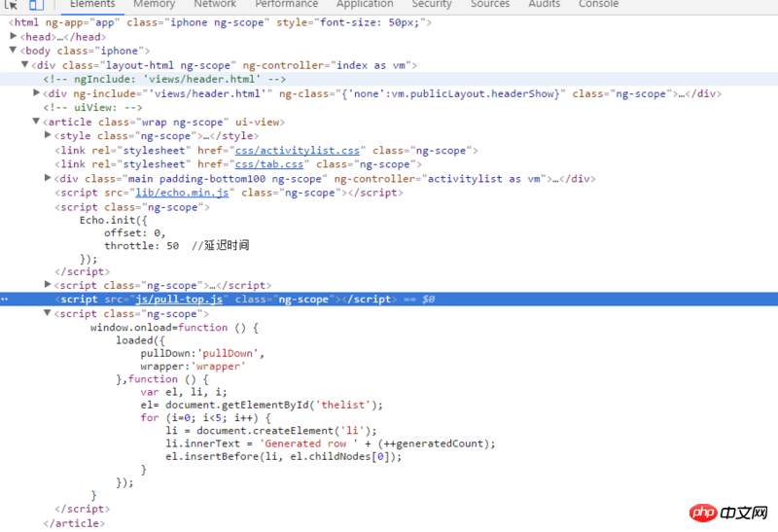Select the closing script tag after Echo.init
This screenshot has height=532, width=778.
click(83, 271)
